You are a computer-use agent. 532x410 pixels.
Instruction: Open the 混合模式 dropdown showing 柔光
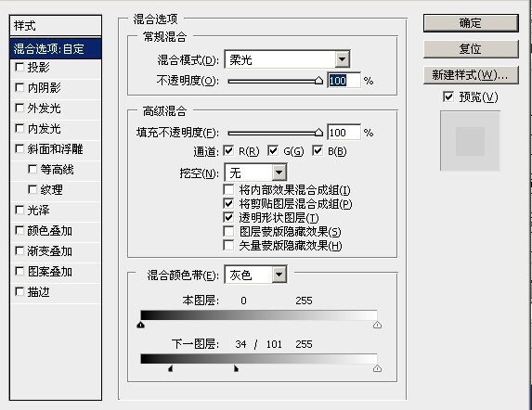[287, 59]
